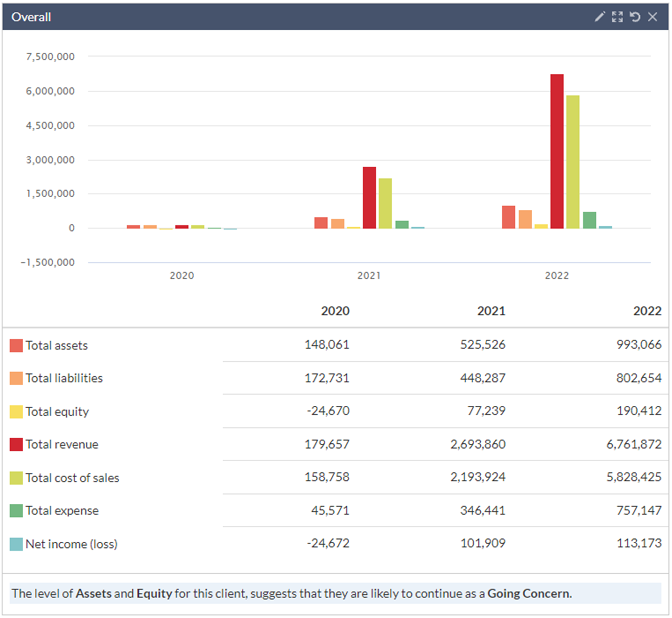Click the green Total expense swatch
Viewport: 672px width, 618px height.
pyautogui.click(x=16, y=511)
